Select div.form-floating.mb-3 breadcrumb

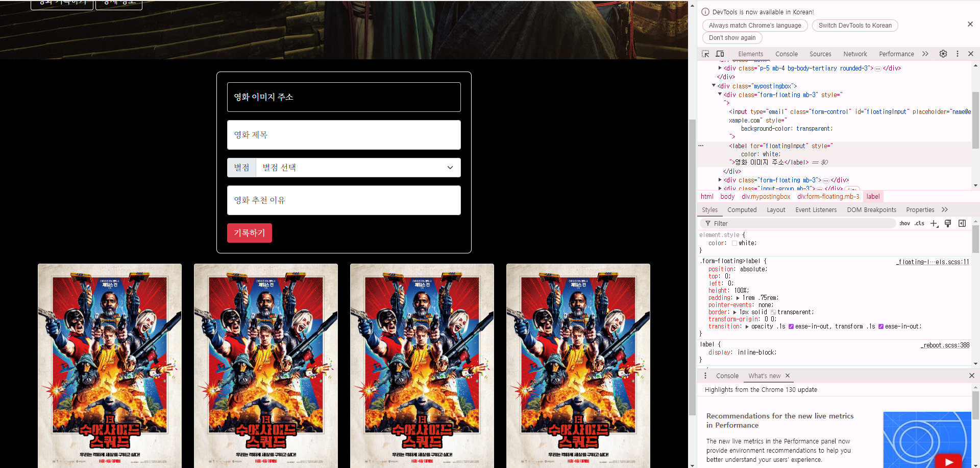coord(828,196)
